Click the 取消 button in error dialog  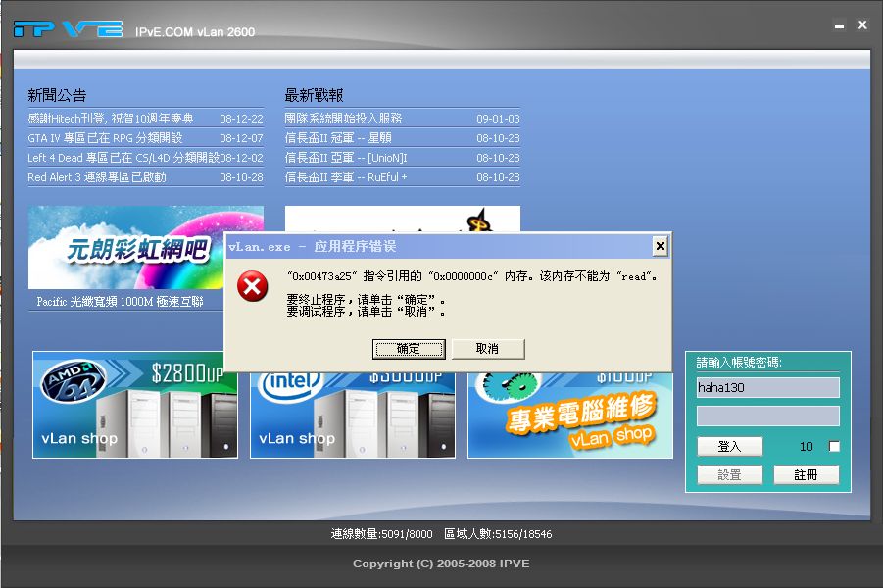coord(488,349)
